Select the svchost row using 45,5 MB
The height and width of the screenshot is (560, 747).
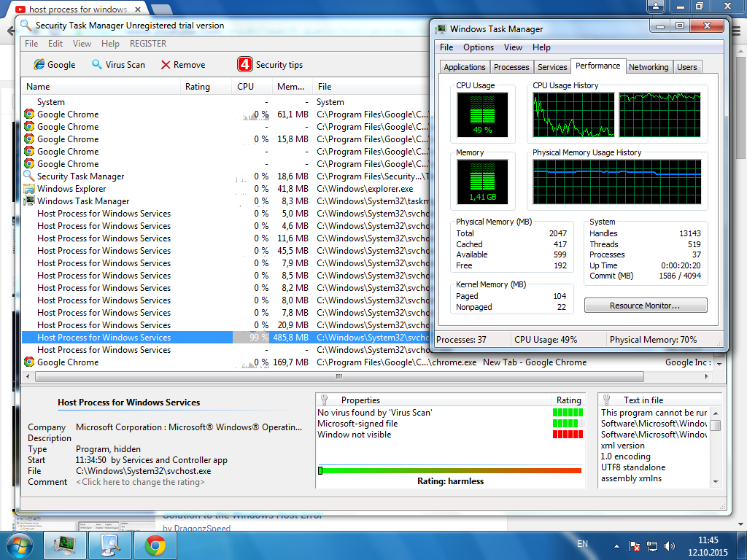pos(225,251)
